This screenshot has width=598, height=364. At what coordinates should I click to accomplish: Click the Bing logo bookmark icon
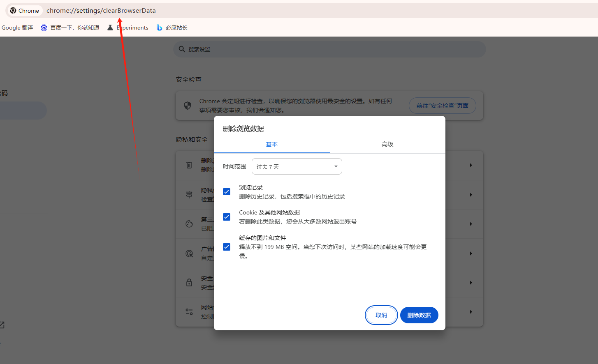(x=160, y=28)
